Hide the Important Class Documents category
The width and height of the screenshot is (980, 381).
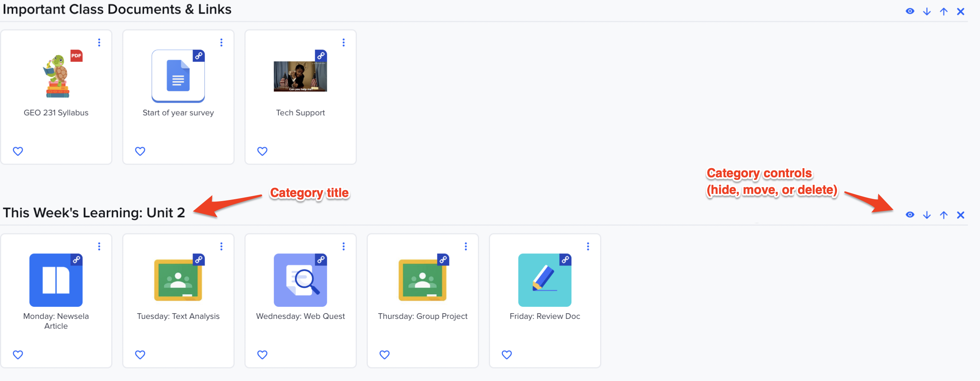(x=910, y=11)
